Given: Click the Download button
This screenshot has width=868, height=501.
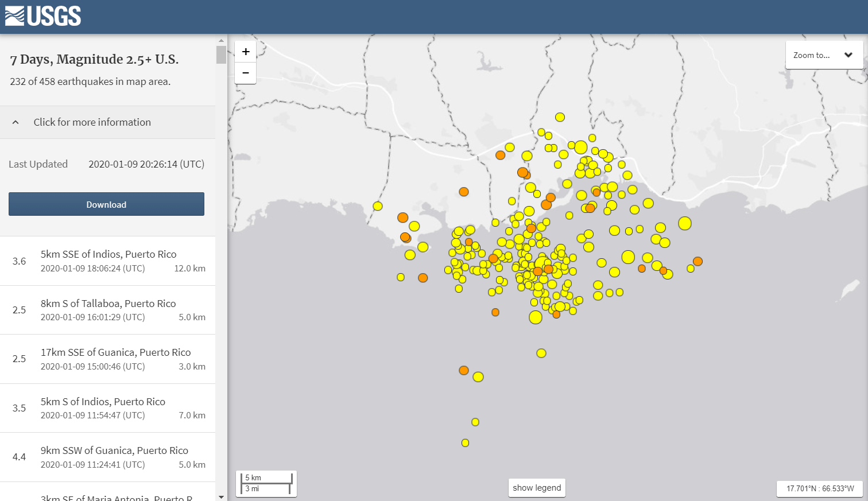Looking at the screenshot, I should coord(106,204).
